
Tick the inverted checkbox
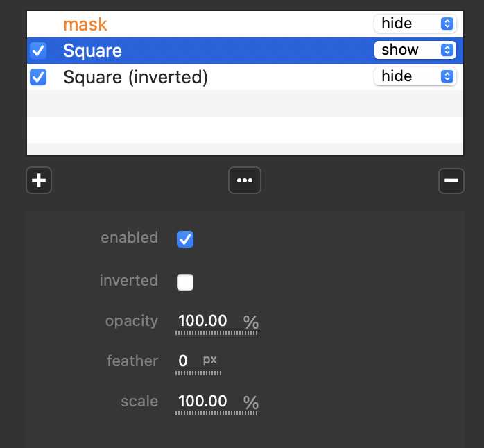click(185, 282)
